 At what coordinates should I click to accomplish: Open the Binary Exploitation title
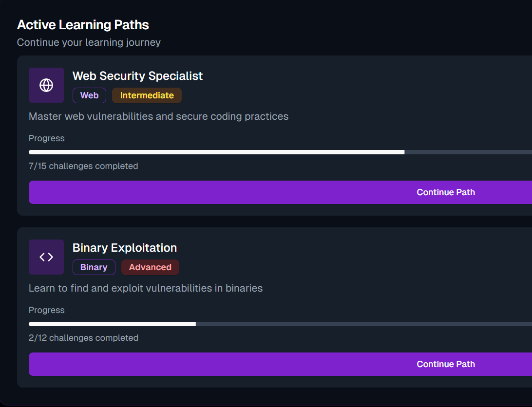click(x=124, y=248)
